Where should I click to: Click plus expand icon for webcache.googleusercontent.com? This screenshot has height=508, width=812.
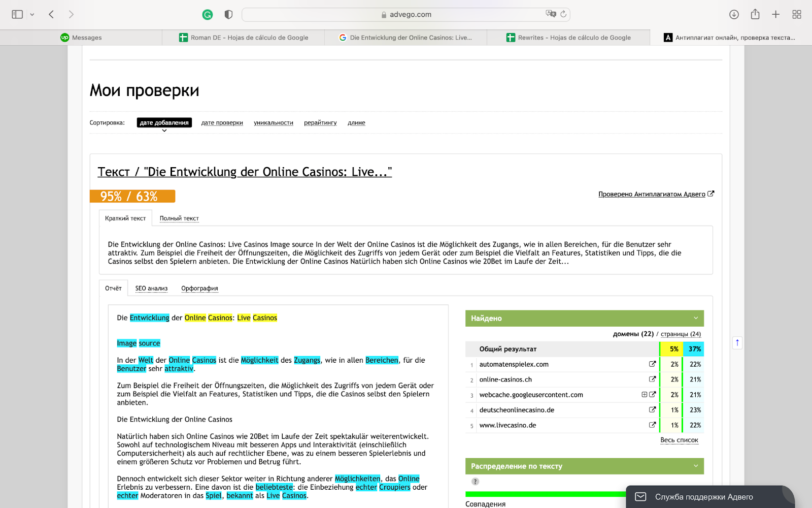pos(644,395)
